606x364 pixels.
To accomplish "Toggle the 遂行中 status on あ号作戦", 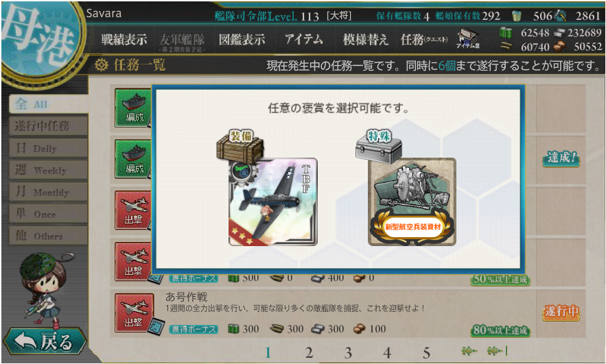I will coord(561,312).
